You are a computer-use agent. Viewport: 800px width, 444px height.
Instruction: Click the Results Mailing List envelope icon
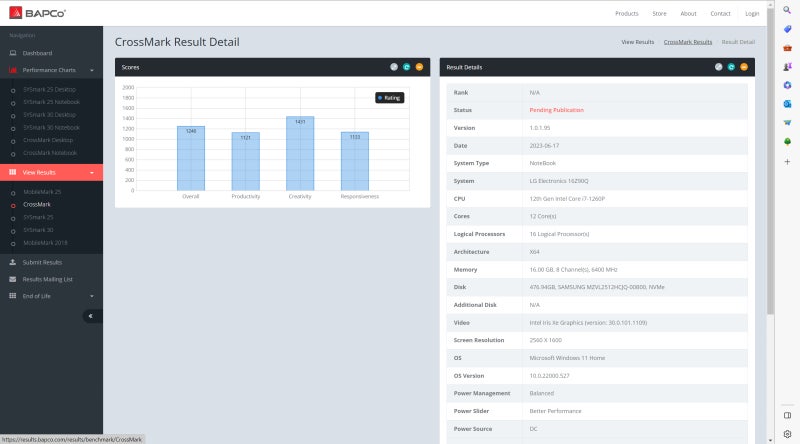pyautogui.click(x=13, y=279)
